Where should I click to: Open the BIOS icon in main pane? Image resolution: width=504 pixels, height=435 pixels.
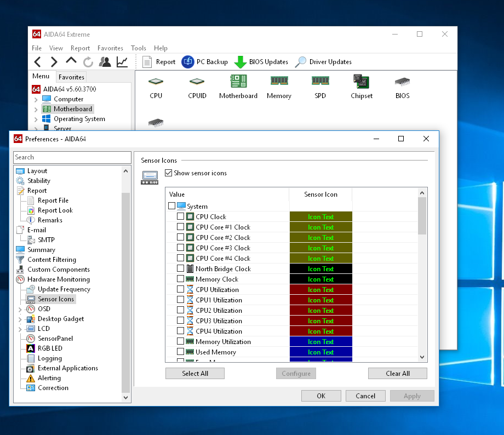click(x=403, y=87)
